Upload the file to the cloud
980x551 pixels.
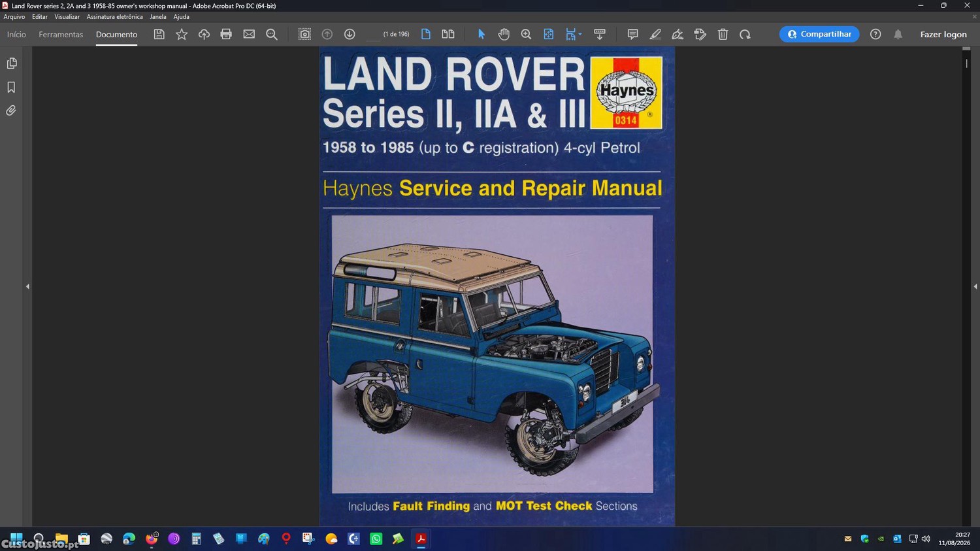(x=204, y=34)
